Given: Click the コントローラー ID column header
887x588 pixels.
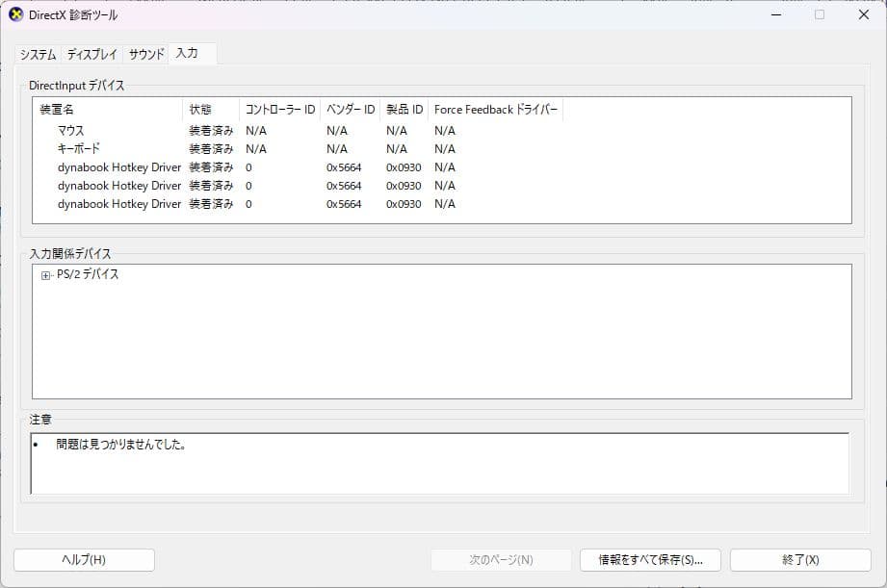Looking at the screenshot, I should tap(276, 109).
